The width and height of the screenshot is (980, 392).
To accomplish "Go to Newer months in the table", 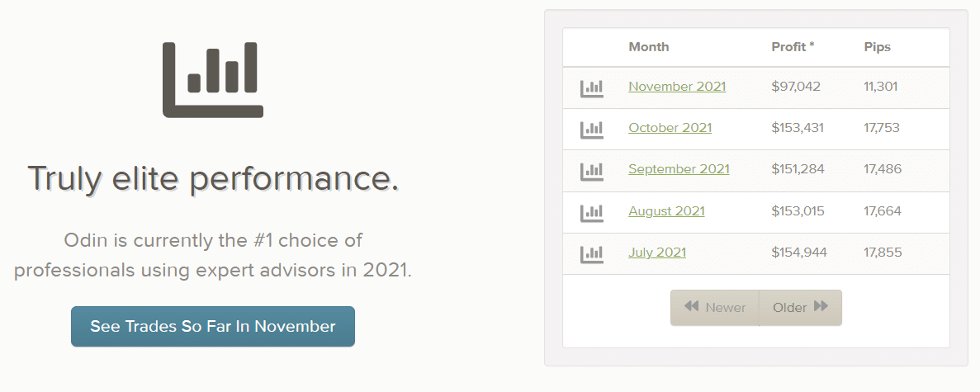I will tap(715, 308).
